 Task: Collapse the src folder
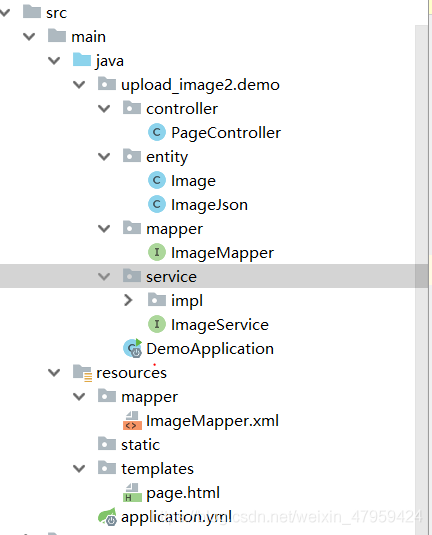(x=5, y=13)
